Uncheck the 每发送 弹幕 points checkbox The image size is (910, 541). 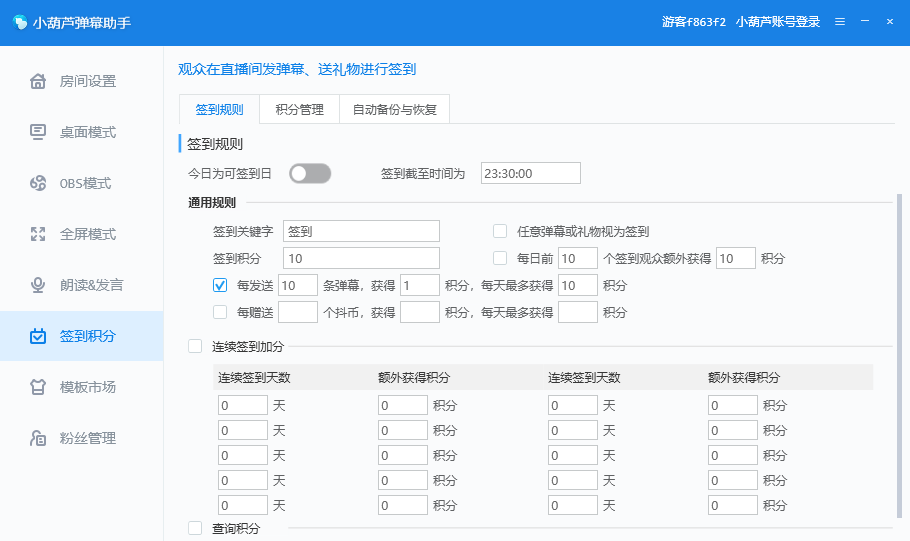click(220, 285)
